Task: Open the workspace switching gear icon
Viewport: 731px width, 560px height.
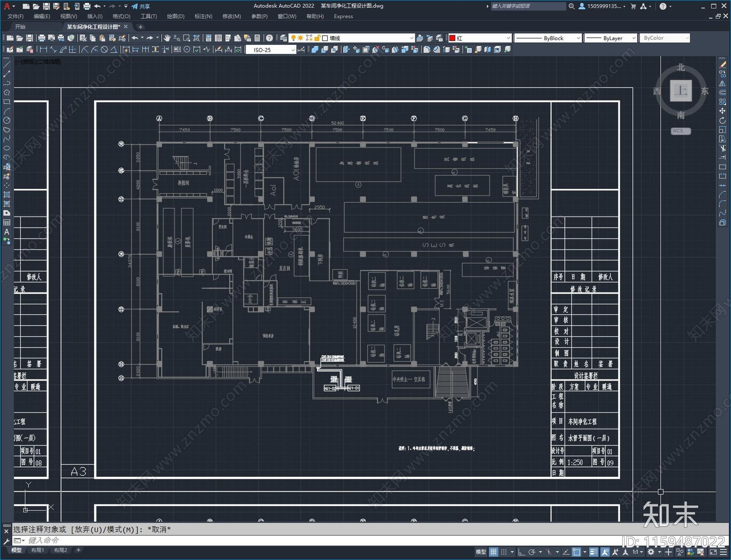Action: pyautogui.click(x=651, y=552)
